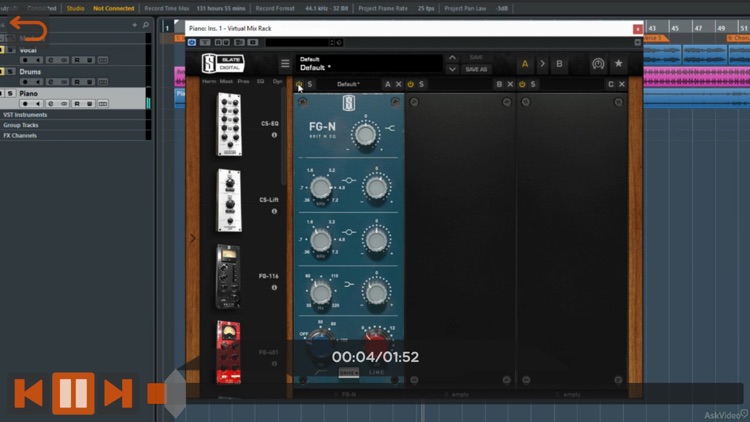Image resolution: width=750 pixels, height=422 pixels.
Task: Toggle read automation on Drums track
Action: 77,82
